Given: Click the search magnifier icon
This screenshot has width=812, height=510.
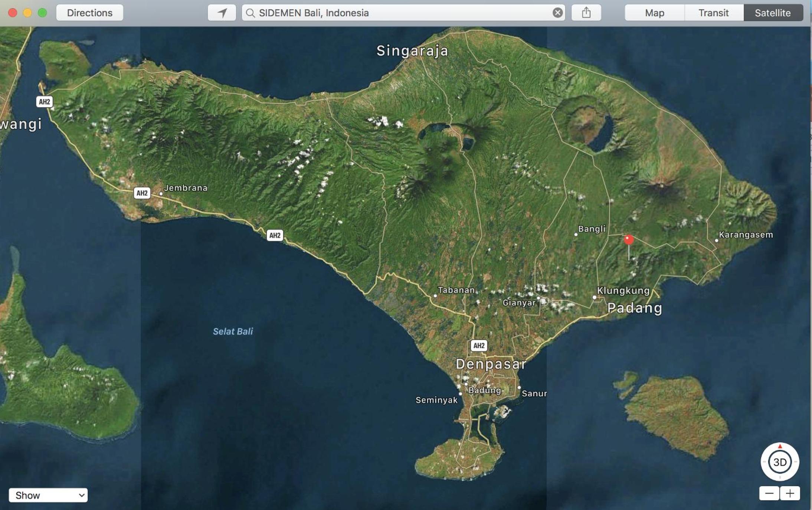Looking at the screenshot, I should (x=251, y=13).
